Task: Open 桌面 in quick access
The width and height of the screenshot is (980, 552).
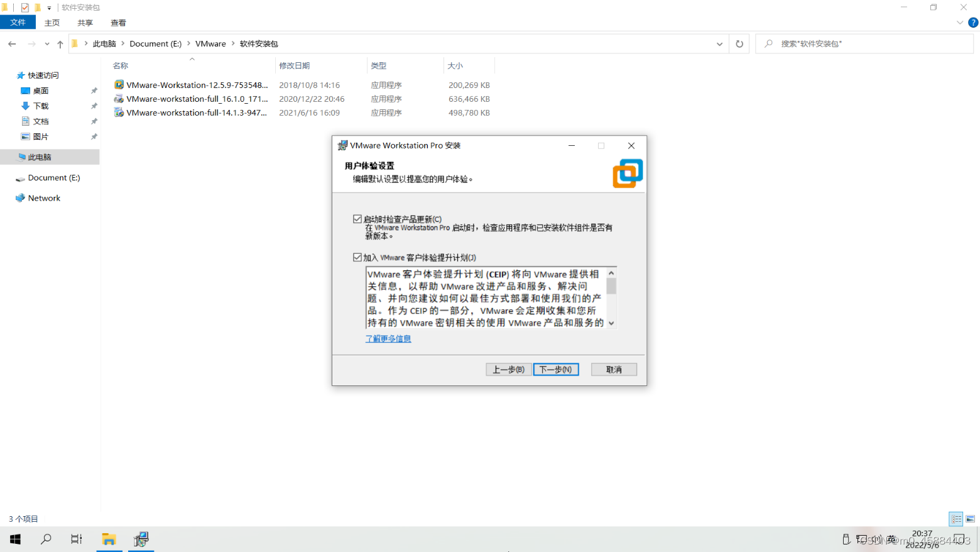Action: (x=41, y=91)
